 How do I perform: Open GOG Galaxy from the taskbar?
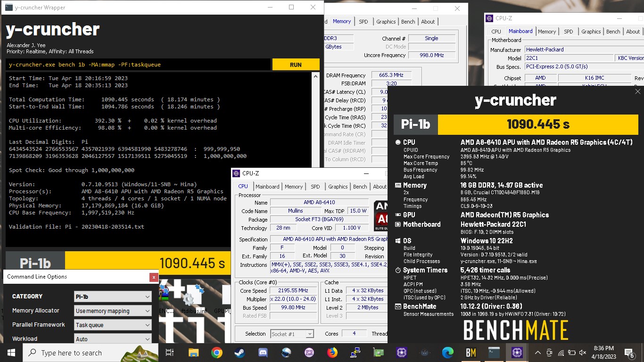click(x=309, y=352)
